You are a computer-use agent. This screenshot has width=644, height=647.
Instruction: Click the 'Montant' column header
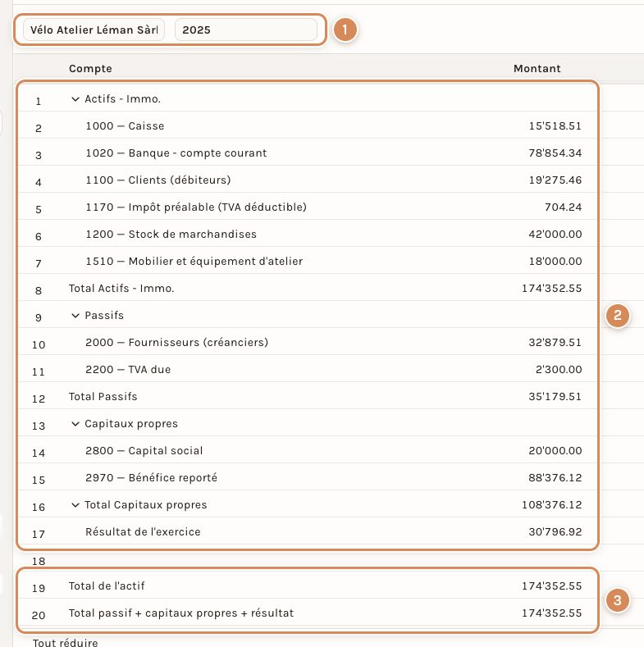click(x=537, y=69)
